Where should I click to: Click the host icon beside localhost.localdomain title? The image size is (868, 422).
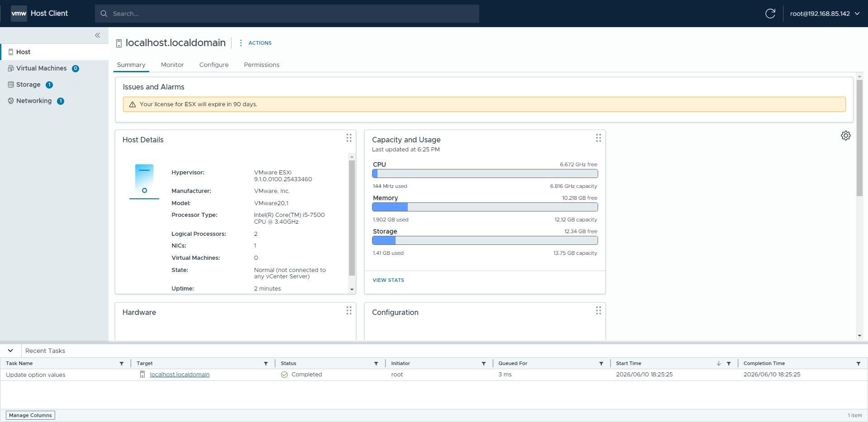point(119,43)
